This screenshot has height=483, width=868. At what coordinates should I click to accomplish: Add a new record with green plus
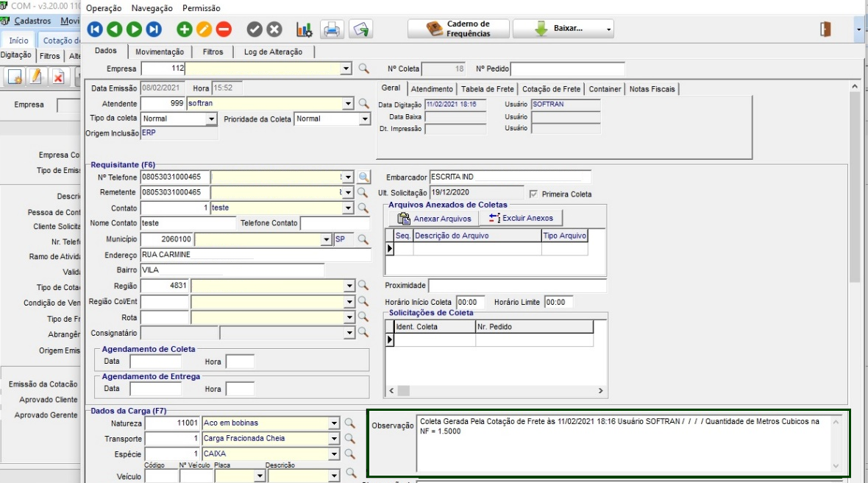(x=184, y=29)
